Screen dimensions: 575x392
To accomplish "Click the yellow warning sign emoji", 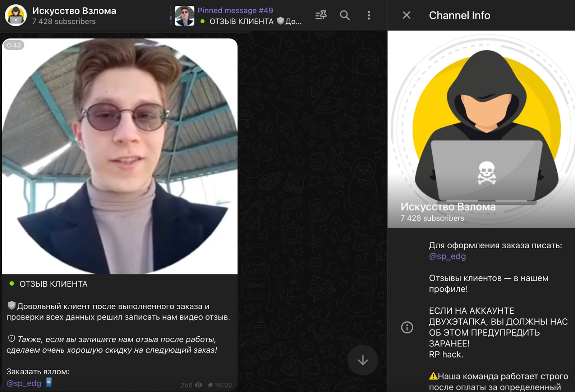I will pyautogui.click(x=433, y=376).
